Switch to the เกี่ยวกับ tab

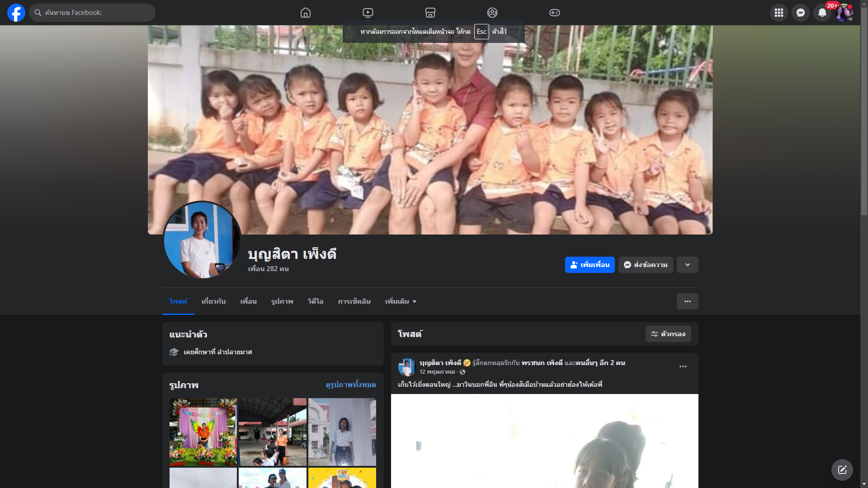(213, 301)
